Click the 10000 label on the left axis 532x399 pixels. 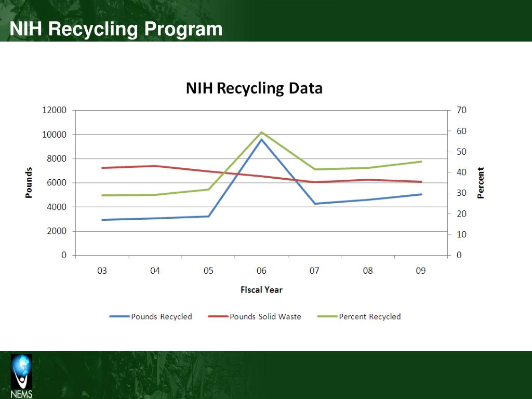tap(54, 135)
